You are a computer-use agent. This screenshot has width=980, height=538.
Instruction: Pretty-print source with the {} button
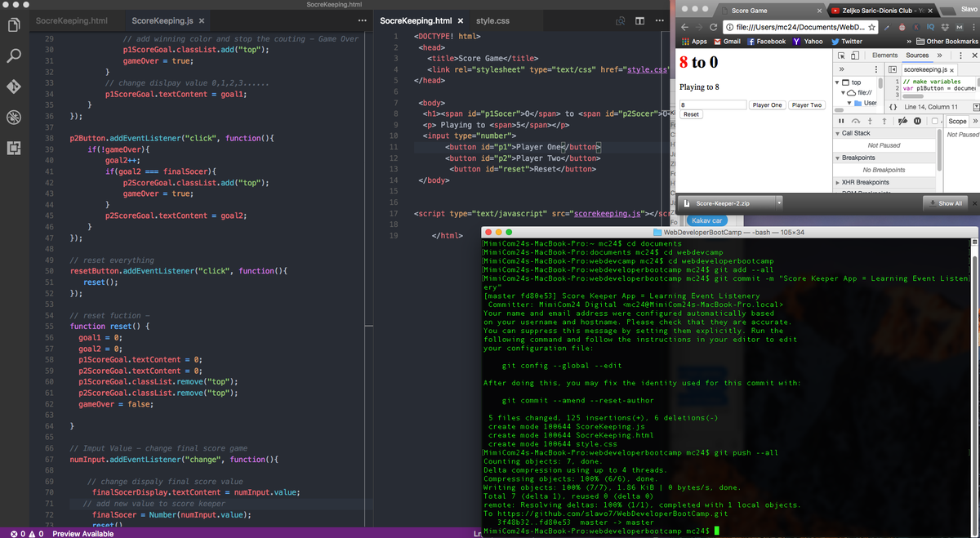point(893,107)
